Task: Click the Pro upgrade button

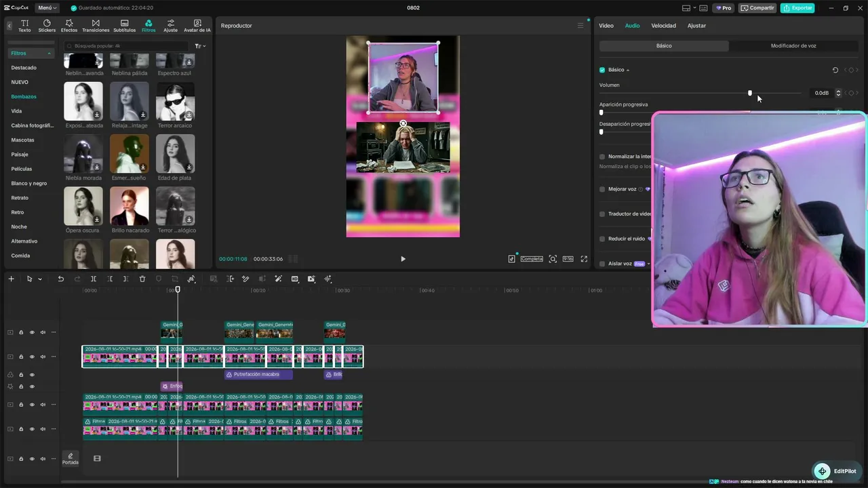Action: pyautogui.click(x=724, y=8)
